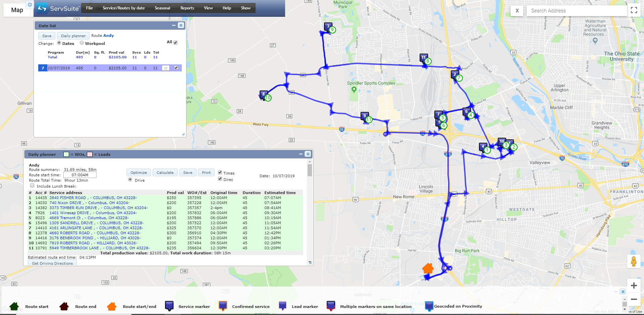Screen dimensions: 644x315
Task: Click green stop marker 4 on map
Action: (x=471, y=115)
